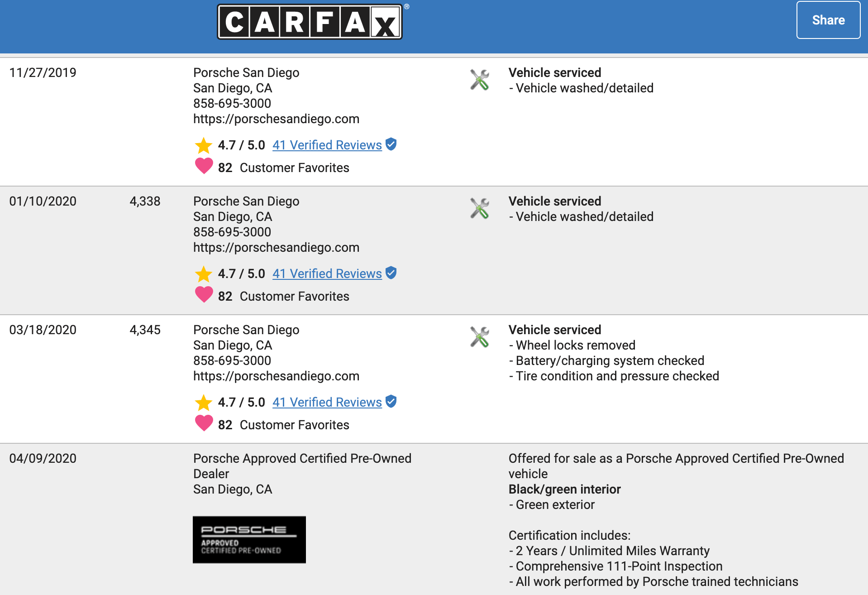Click verified shield badge in 11/27/2019 entry
The width and height of the screenshot is (868, 595).
pos(391,144)
